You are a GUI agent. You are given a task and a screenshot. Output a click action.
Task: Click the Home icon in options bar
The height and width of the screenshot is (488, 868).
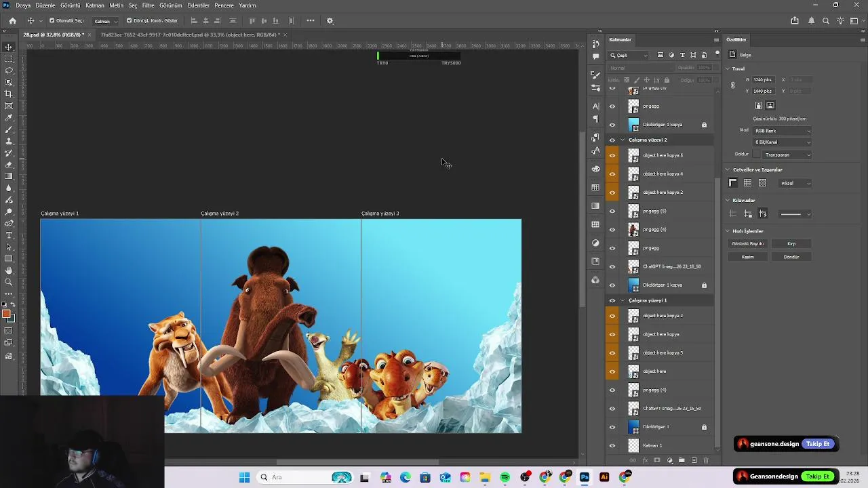pyautogui.click(x=12, y=20)
